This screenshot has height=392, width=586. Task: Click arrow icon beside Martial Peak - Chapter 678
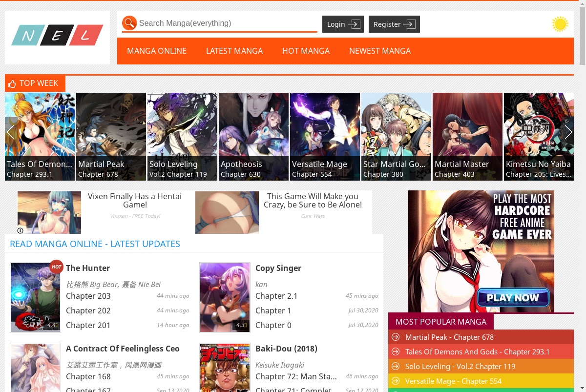coord(396,337)
